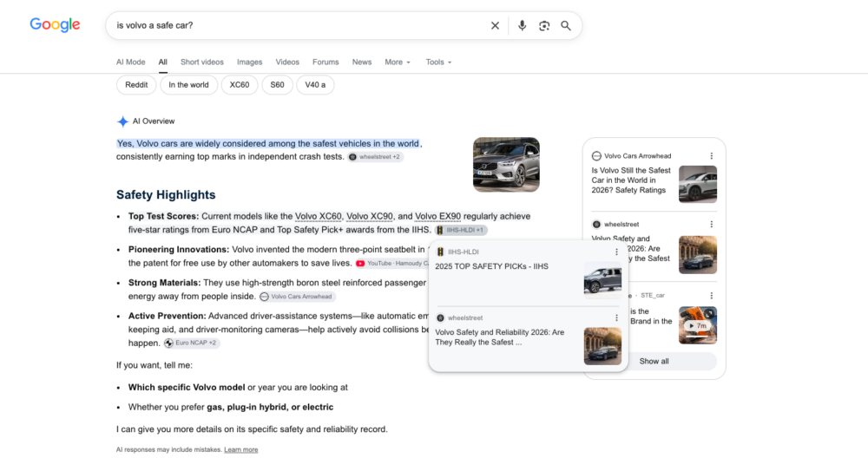Select the XC60 refinement chip
Viewport: 868px width, 458px height.
click(x=240, y=85)
